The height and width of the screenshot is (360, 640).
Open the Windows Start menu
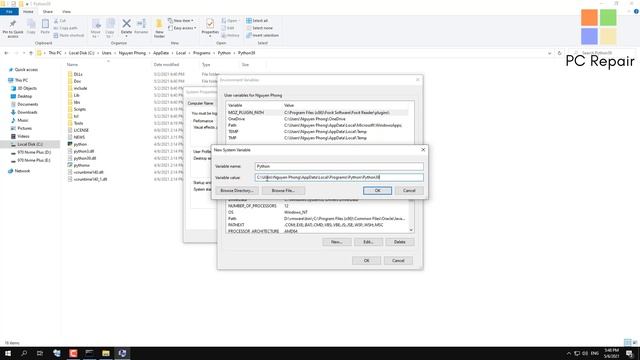point(8,353)
